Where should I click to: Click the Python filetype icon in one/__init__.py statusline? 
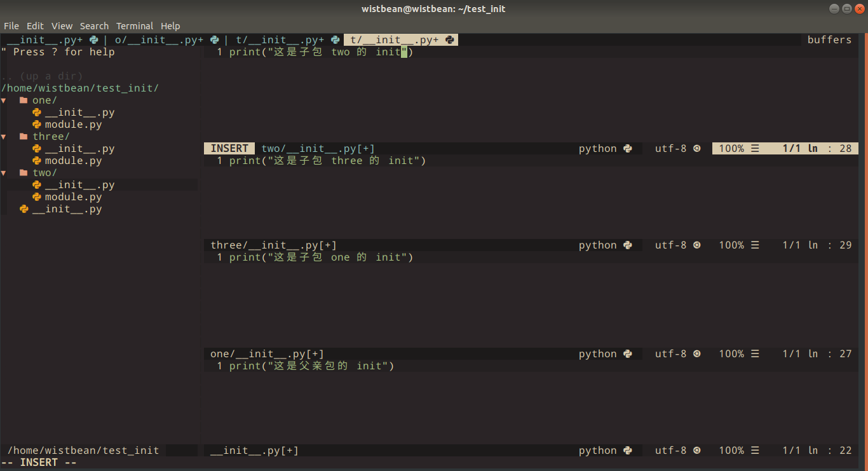628,353
